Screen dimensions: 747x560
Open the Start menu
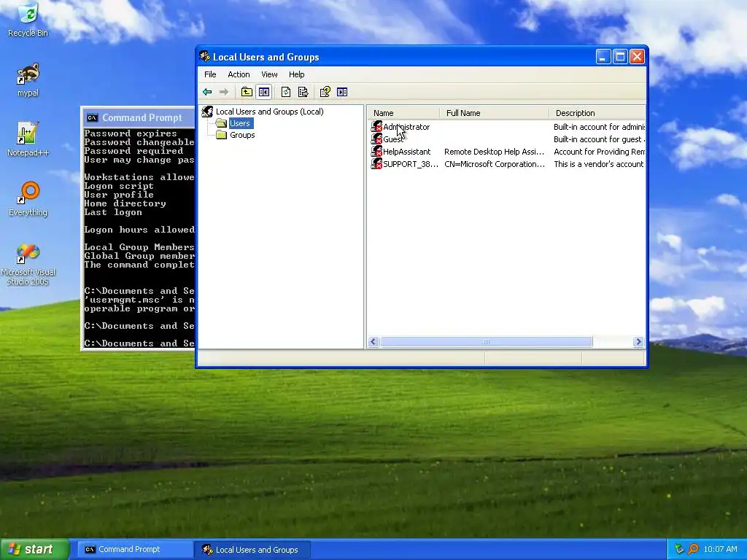[35, 549]
